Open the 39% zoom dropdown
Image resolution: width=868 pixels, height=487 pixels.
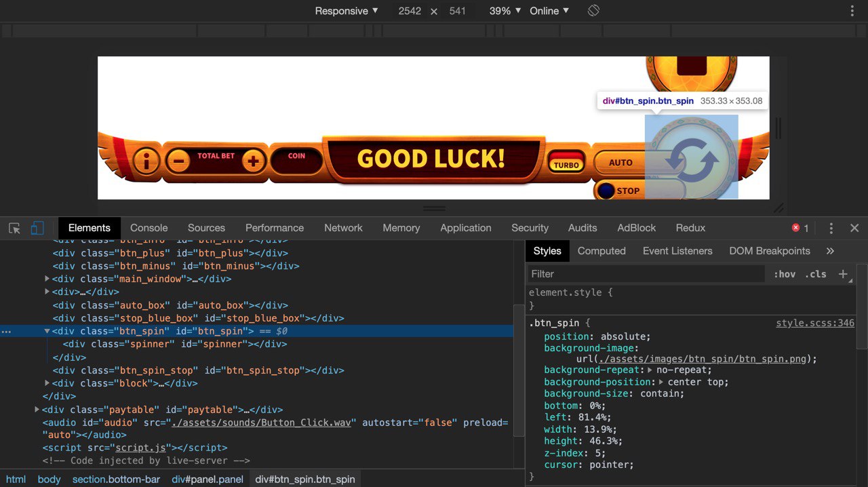(505, 11)
